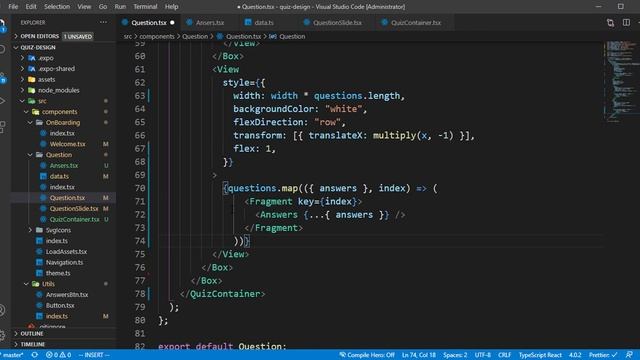Click the master branch indicator
The height and width of the screenshot is (360, 640).
pyautogui.click(x=12, y=355)
